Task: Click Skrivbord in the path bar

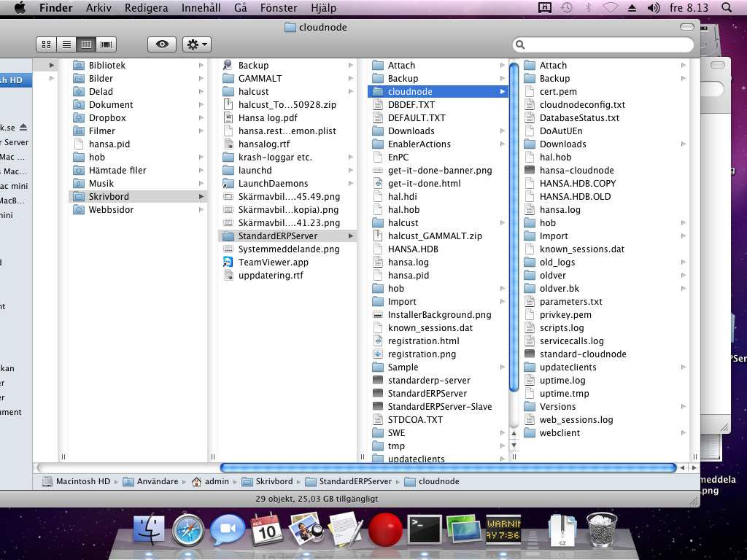Action: pyautogui.click(x=267, y=481)
